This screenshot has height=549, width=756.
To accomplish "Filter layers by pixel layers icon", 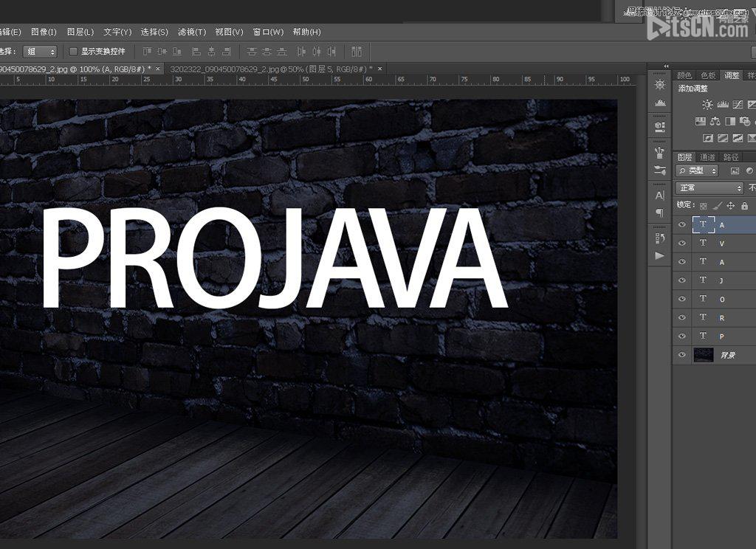I will pos(735,170).
